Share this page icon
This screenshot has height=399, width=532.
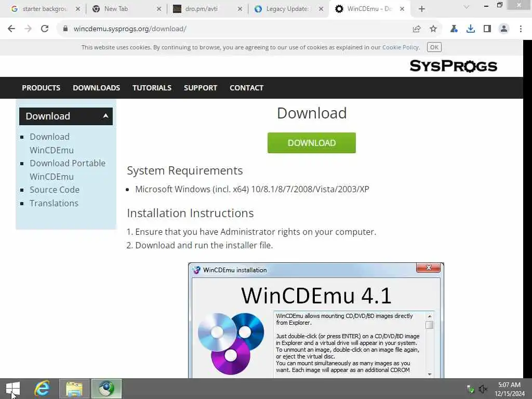coord(417,29)
